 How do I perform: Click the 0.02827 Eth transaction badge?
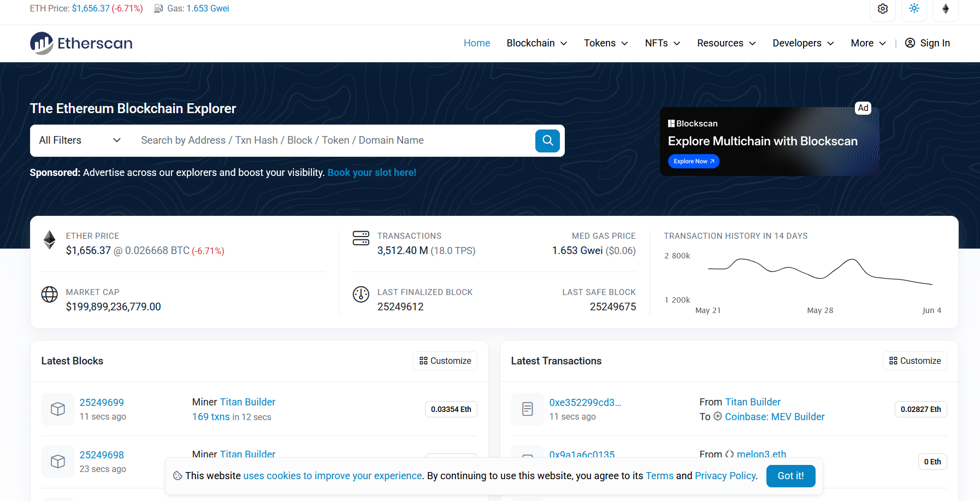(x=921, y=409)
